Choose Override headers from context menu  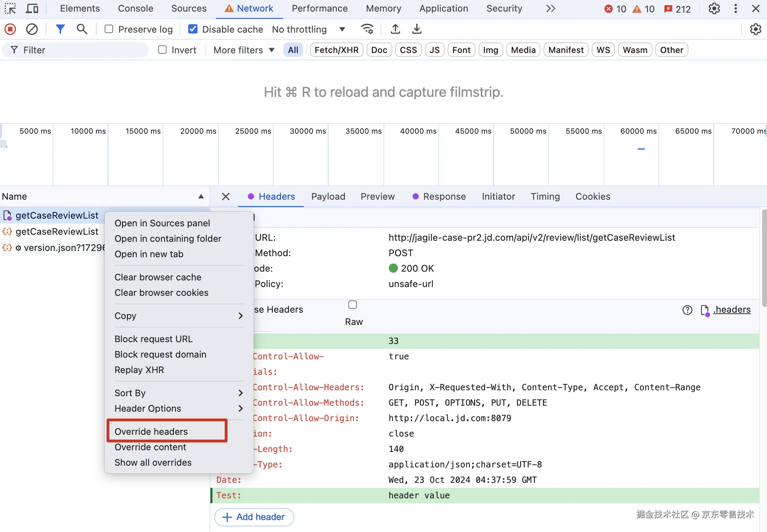click(151, 431)
